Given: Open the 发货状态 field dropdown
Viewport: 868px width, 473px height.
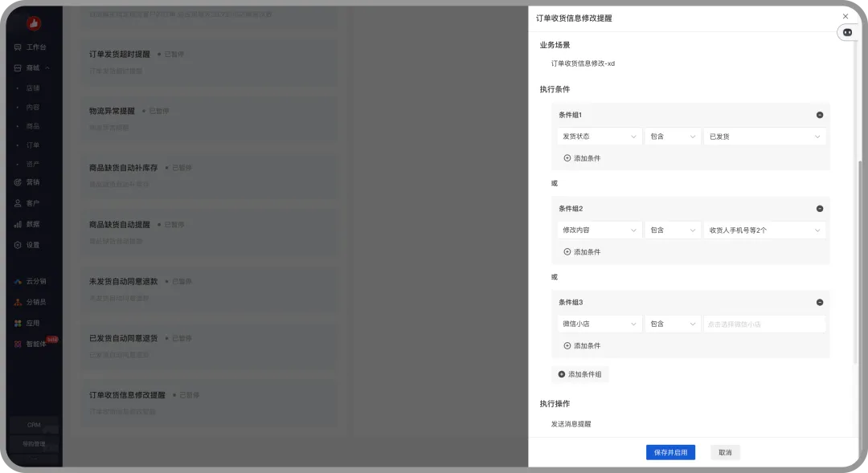Looking at the screenshot, I should coord(600,137).
